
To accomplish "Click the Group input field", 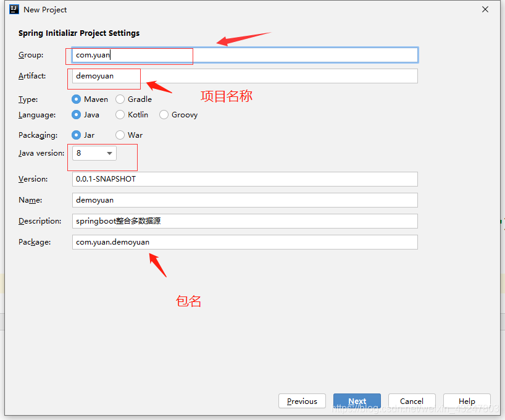I will pos(245,55).
